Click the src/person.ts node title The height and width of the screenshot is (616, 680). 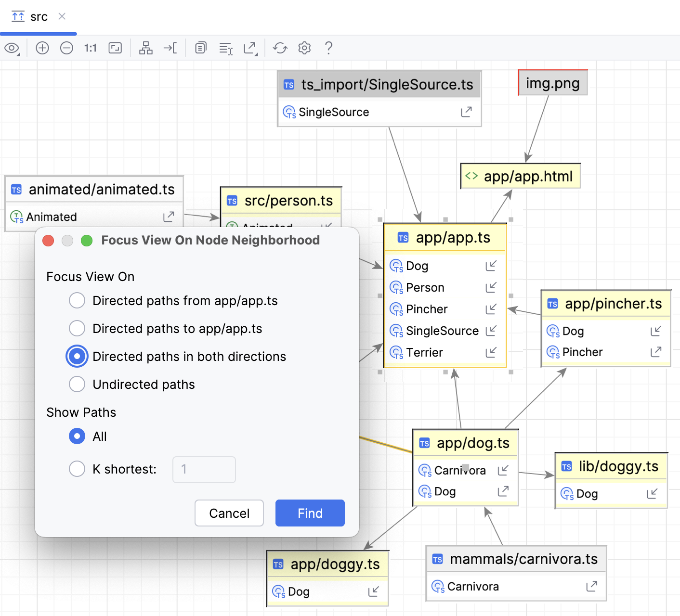(288, 201)
